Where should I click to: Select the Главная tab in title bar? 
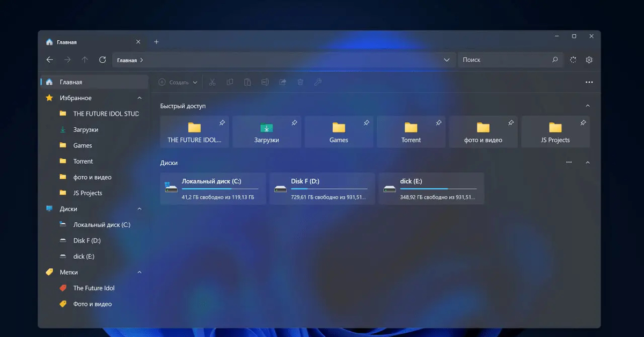pos(86,42)
